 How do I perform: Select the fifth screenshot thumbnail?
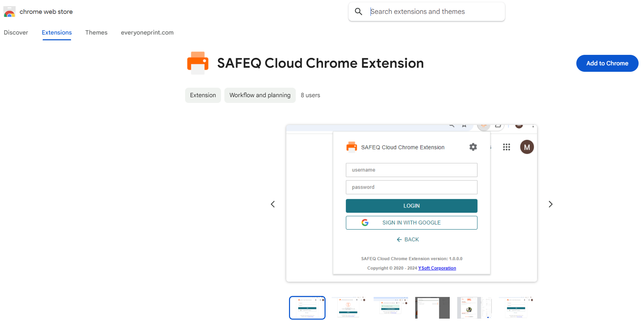[474, 307]
